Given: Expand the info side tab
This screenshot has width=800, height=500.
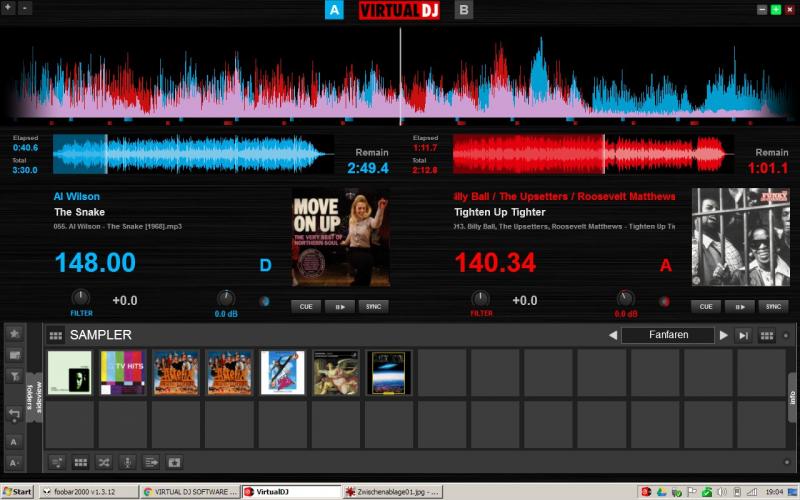Looking at the screenshot, I should (x=792, y=397).
